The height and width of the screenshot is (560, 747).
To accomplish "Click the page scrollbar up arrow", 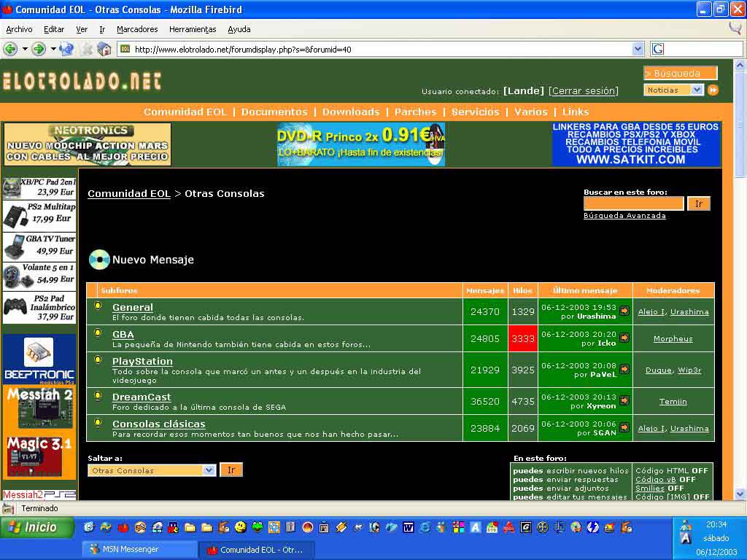I will pos(740,65).
